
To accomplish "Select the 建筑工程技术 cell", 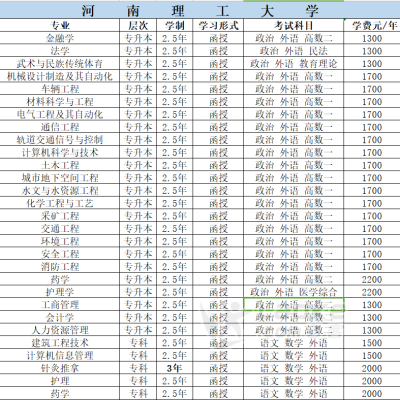I will coord(60,343).
